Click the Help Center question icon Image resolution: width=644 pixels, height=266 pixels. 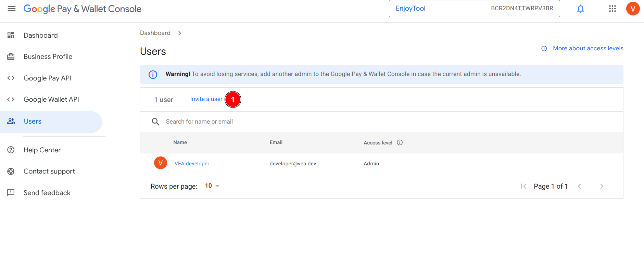(x=11, y=150)
